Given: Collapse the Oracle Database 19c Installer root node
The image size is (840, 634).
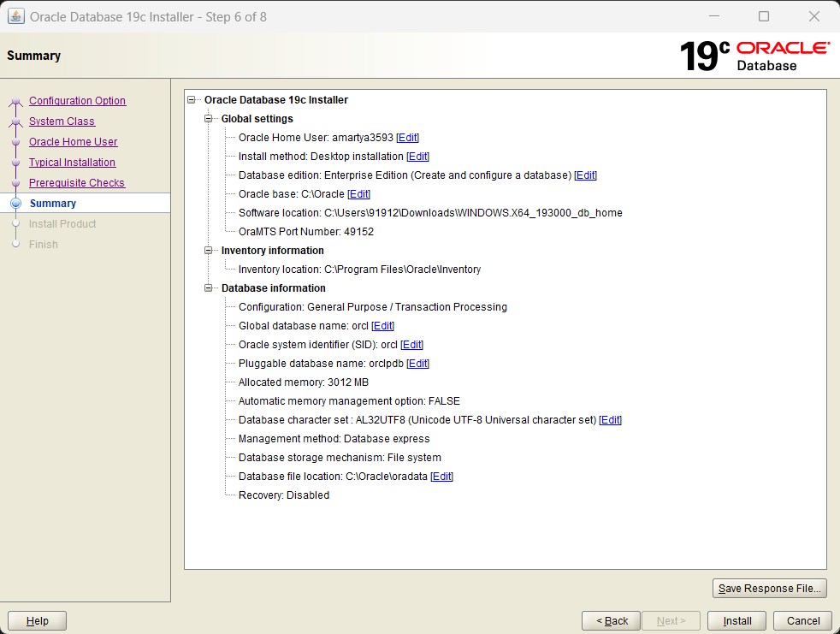Looking at the screenshot, I should pyautogui.click(x=191, y=100).
